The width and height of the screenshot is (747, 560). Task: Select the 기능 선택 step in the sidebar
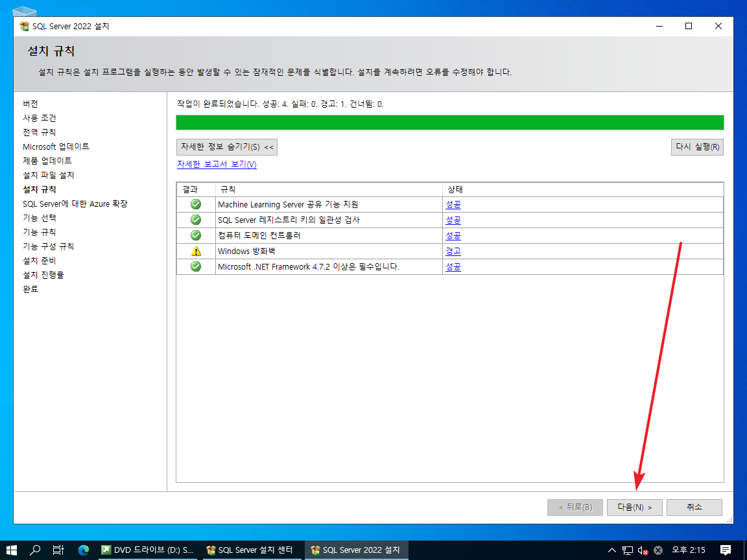point(40,218)
